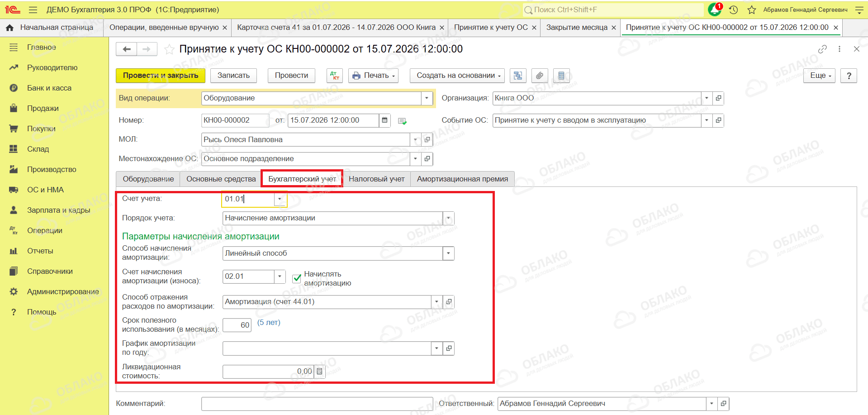Open the Закрытие месяца window tab
The width and height of the screenshot is (868, 415).
577,28
